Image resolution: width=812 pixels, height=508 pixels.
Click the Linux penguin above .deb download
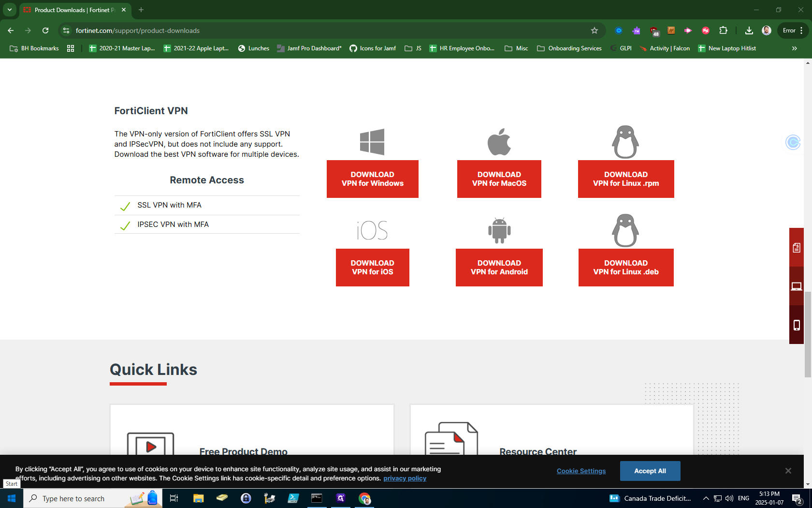tap(625, 230)
